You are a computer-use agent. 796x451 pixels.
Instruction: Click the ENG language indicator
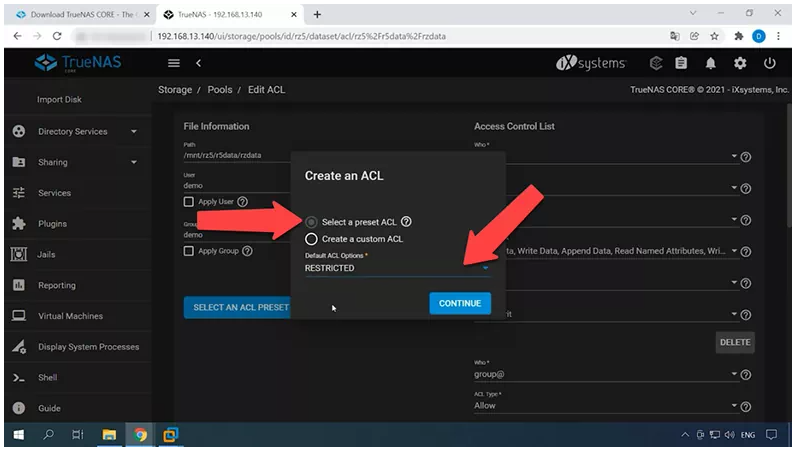coord(748,435)
